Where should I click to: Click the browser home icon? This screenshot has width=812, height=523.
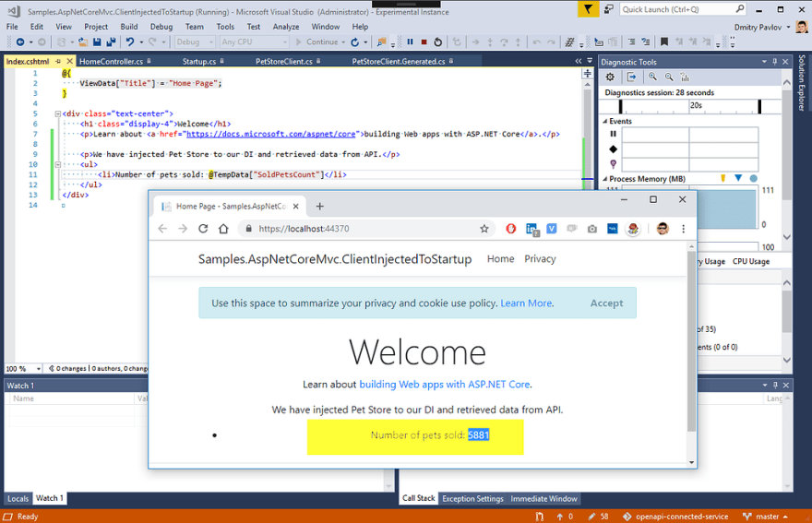(x=223, y=229)
